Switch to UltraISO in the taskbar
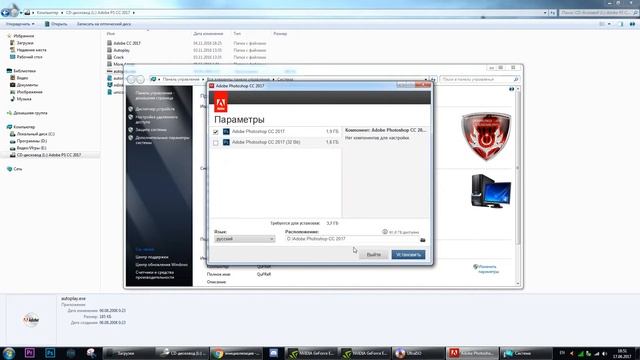Image resolution: width=640 pixels, height=360 pixels. click(418, 353)
